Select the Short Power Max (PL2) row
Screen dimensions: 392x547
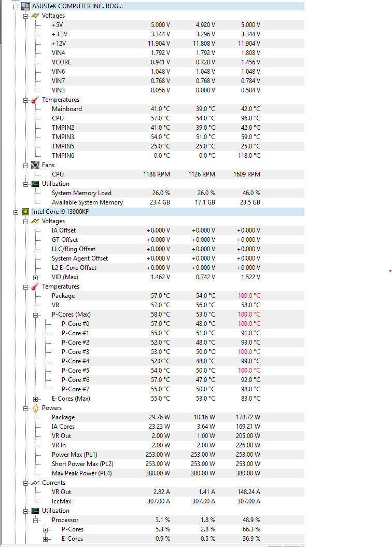coord(177,463)
